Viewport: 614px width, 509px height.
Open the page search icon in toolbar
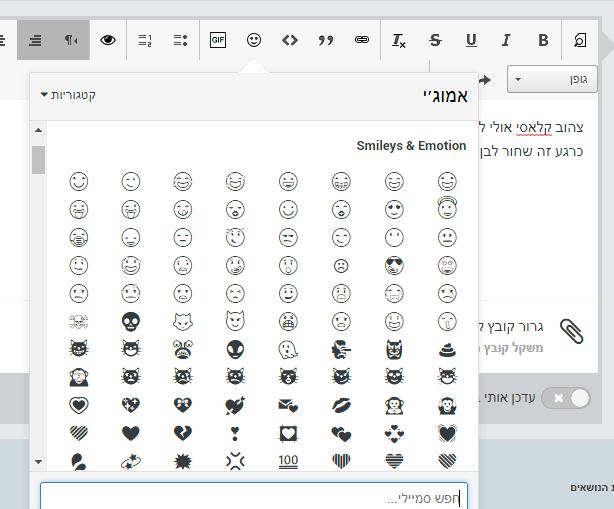pos(580,40)
